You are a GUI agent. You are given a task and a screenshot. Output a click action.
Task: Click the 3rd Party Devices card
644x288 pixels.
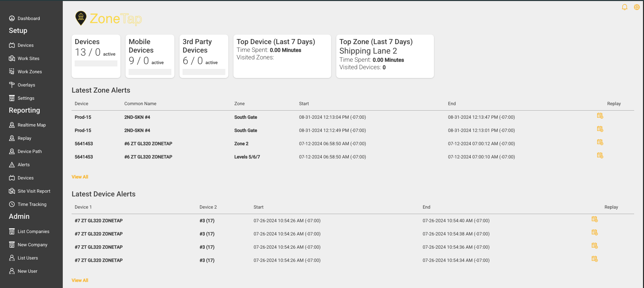click(x=204, y=56)
